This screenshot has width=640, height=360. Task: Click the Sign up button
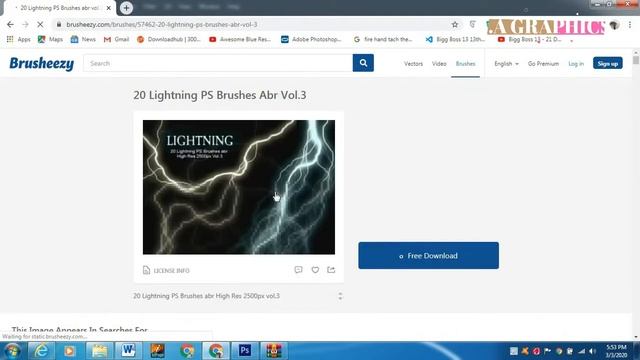tap(607, 63)
